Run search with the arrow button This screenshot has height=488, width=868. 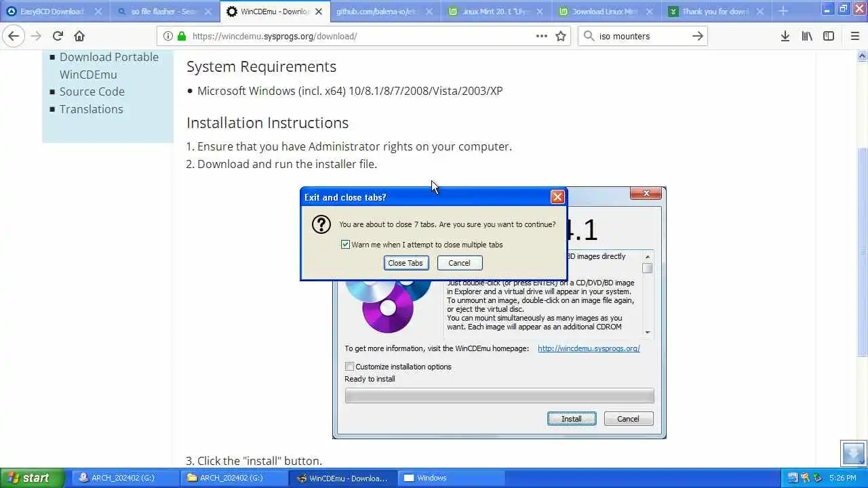pyautogui.click(x=698, y=36)
